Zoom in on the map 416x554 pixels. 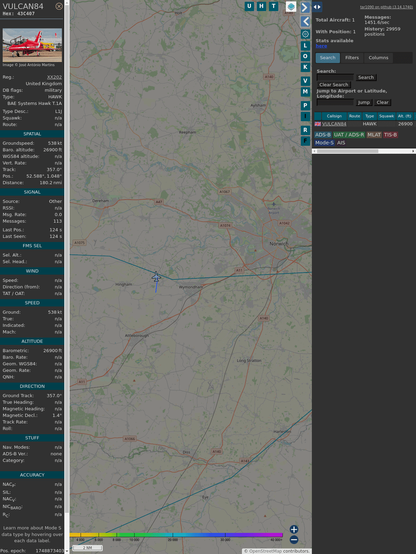coord(294,529)
